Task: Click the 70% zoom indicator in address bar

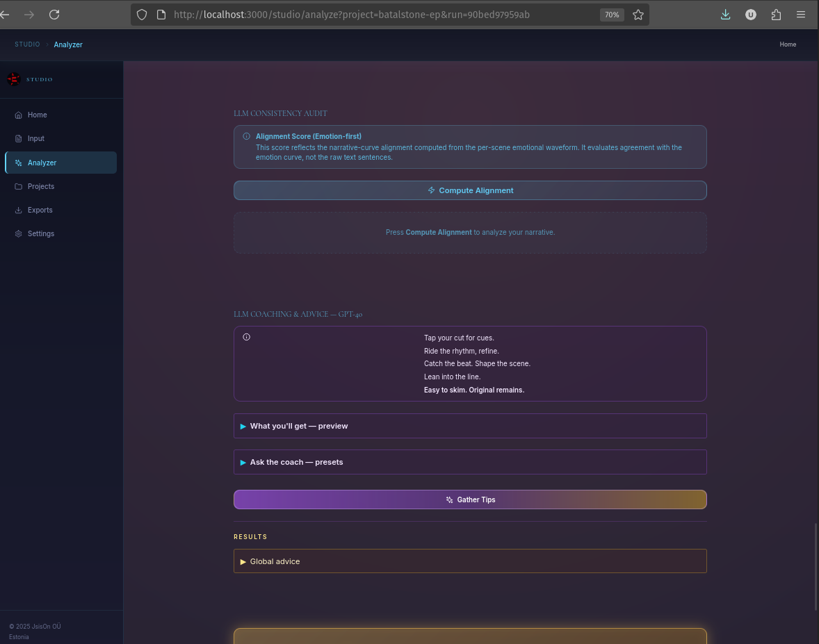Action: (x=611, y=14)
